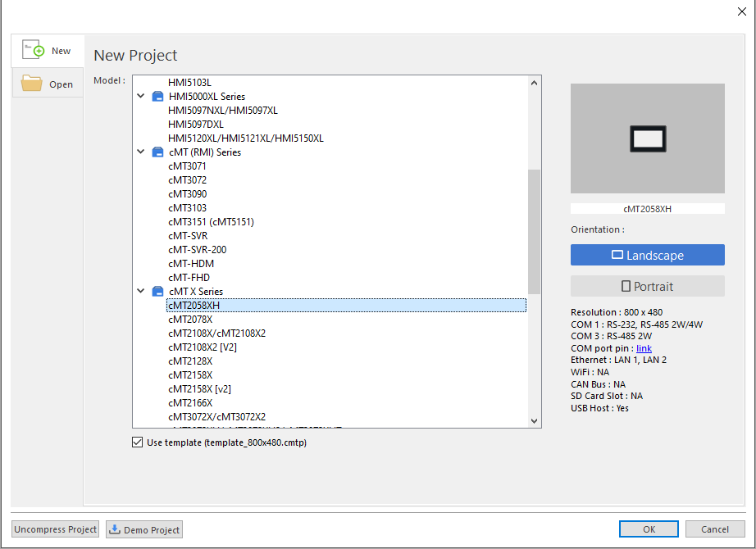Image resolution: width=756 pixels, height=549 pixels.
Task: Select model cMT2108X2 [V2]
Action: tap(202, 347)
